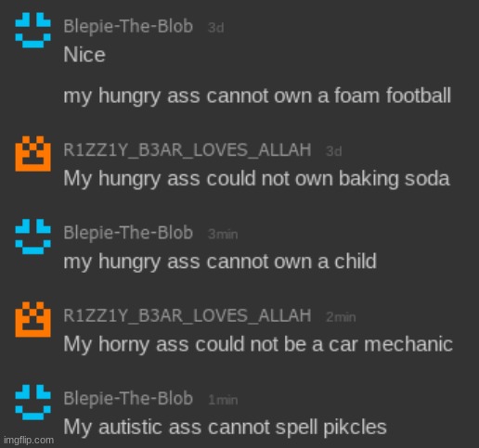The image size is (479, 448).
Task: Click the 2min timestamp
Action: coord(341,317)
